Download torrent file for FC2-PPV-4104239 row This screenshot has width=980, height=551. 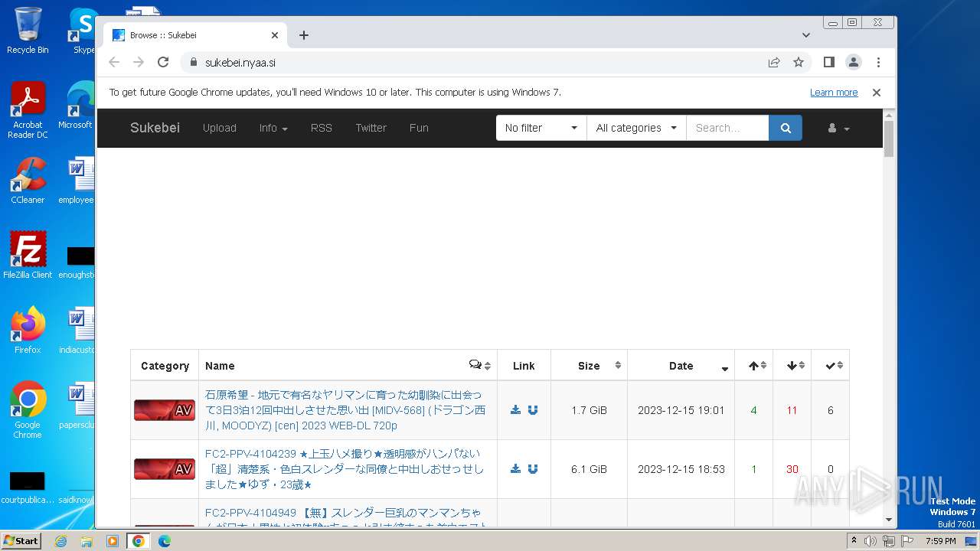pyautogui.click(x=515, y=469)
